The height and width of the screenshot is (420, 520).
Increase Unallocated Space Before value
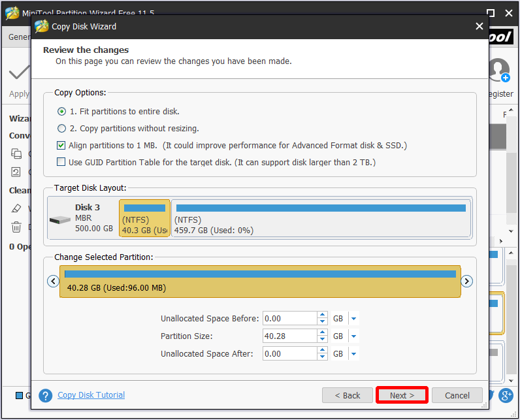click(x=322, y=315)
